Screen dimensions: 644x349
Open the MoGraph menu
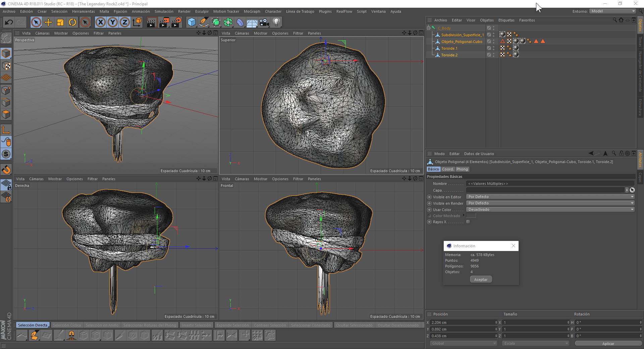252,11
